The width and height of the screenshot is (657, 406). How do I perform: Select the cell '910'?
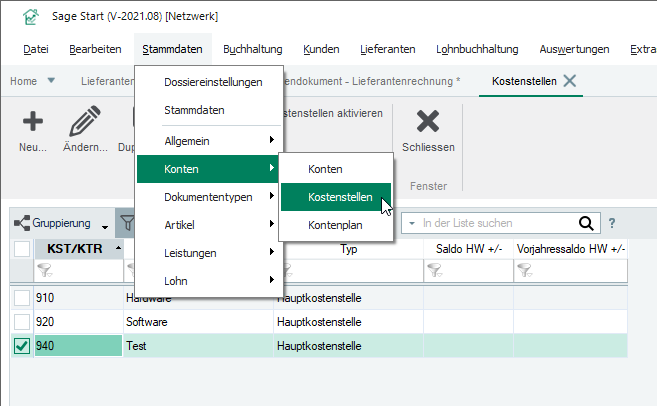78,298
